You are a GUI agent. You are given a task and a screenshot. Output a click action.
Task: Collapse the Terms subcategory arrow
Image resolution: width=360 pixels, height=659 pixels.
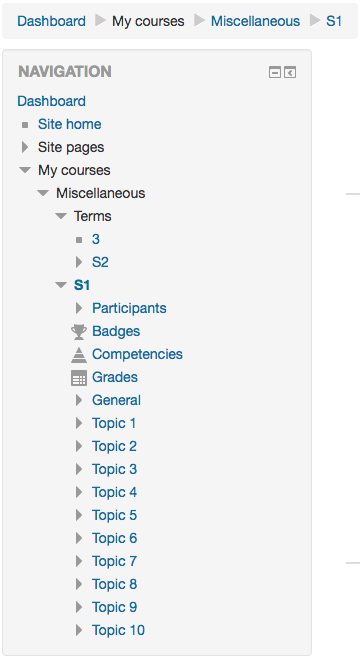click(x=61, y=216)
